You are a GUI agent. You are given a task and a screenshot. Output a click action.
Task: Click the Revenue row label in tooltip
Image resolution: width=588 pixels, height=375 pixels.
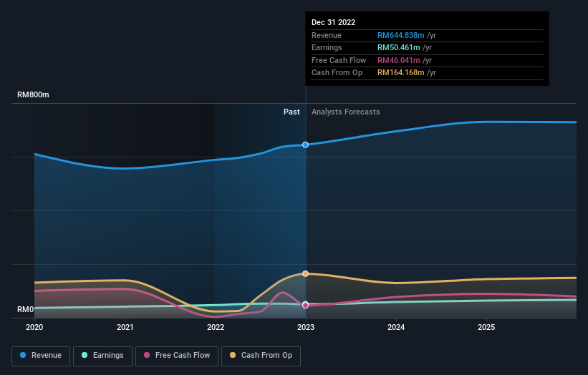327,35
